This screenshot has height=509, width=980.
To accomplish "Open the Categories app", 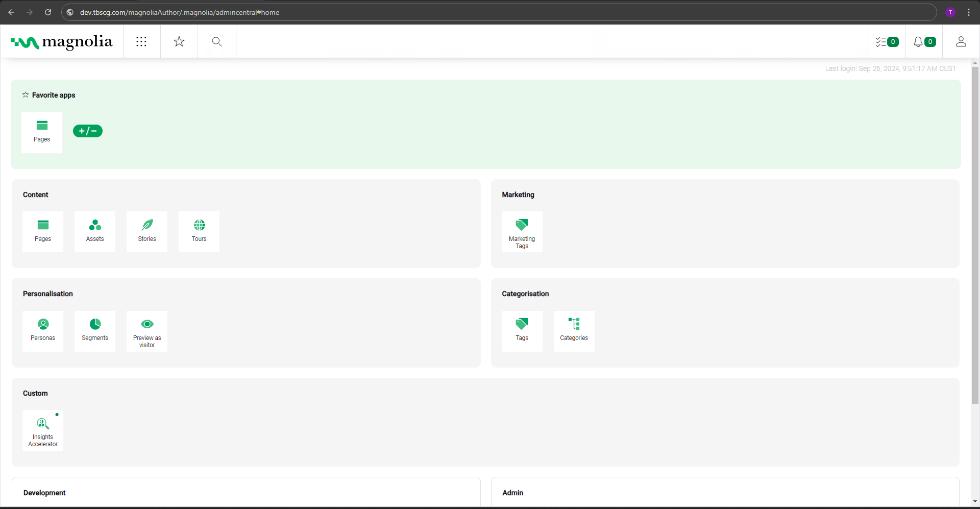I will tap(574, 331).
